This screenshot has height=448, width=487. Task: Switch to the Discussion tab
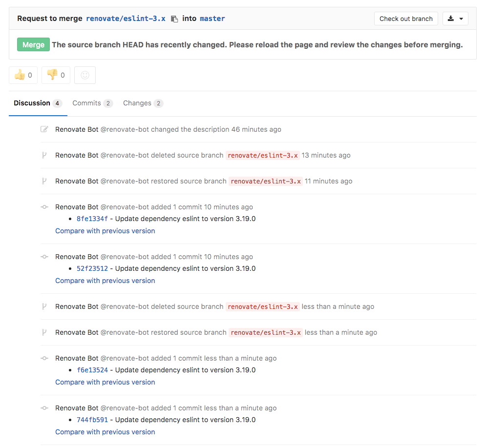point(38,103)
